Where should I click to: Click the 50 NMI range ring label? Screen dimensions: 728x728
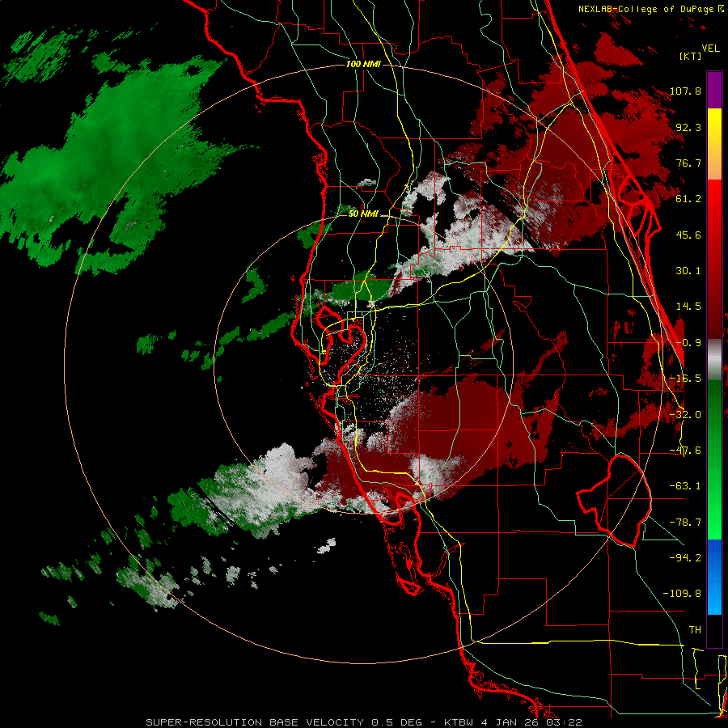click(363, 214)
